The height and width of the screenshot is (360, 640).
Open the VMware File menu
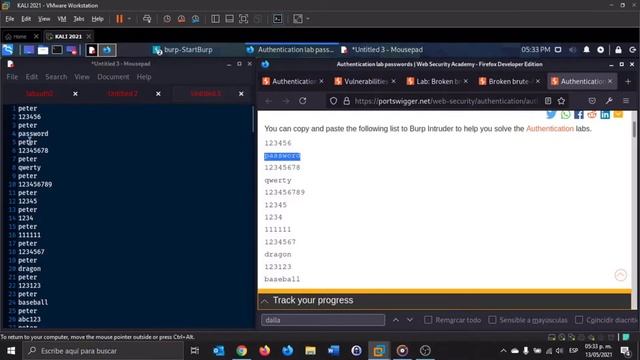click(x=10, y=19)
